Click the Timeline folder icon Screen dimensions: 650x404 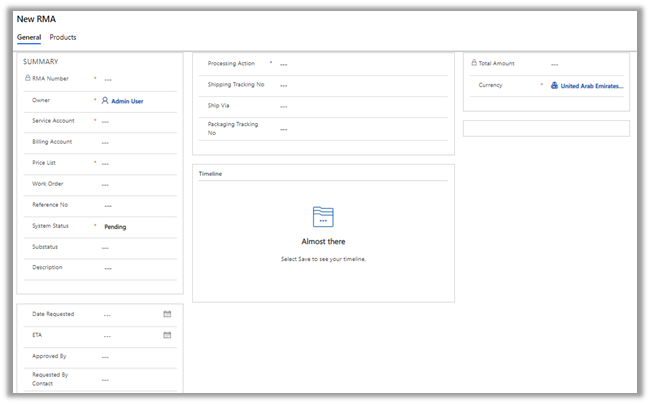[x=323, y=217]
